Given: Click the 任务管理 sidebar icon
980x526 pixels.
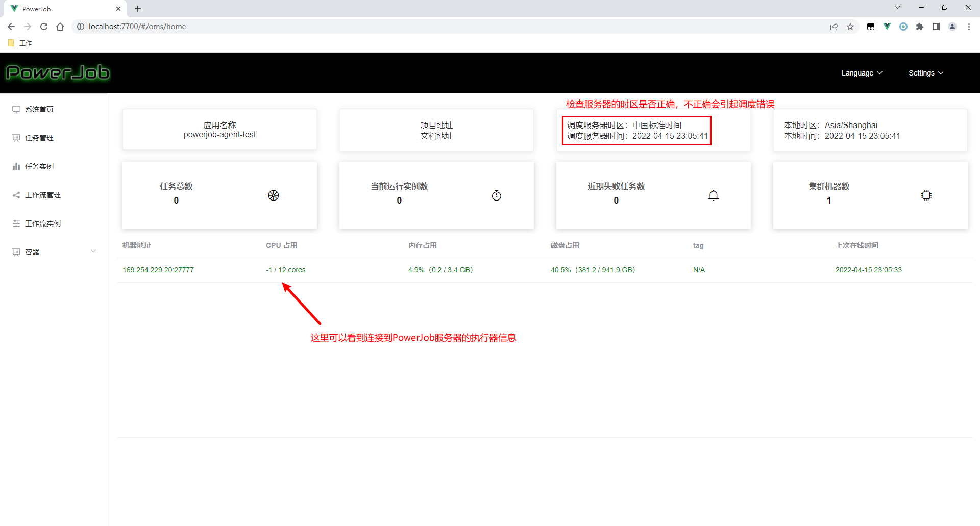Looking at the screenshot, I should point(16,138).
